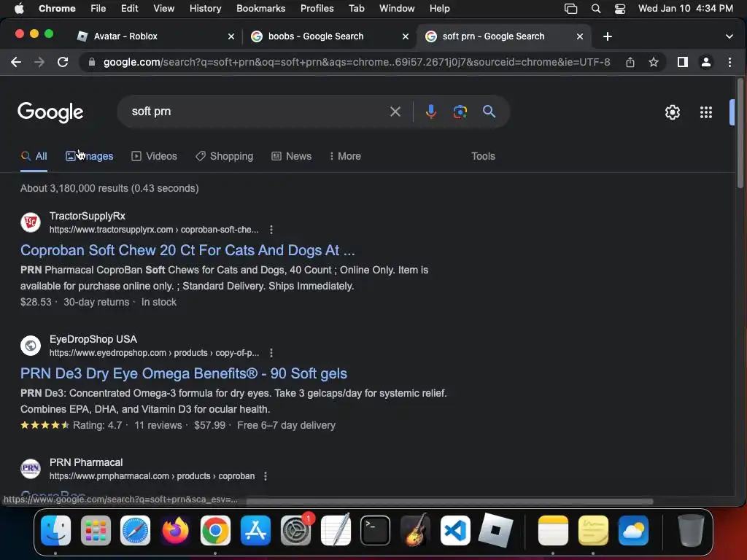The height and width of the screenshot is (560, 747).
Task: Open new tab with plus button
Action: click(x=608, y=36)
